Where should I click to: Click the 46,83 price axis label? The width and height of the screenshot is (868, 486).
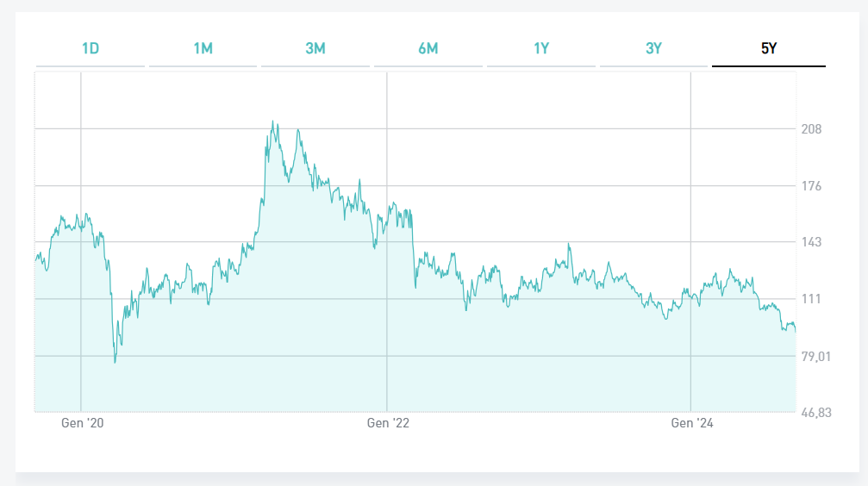815,413
